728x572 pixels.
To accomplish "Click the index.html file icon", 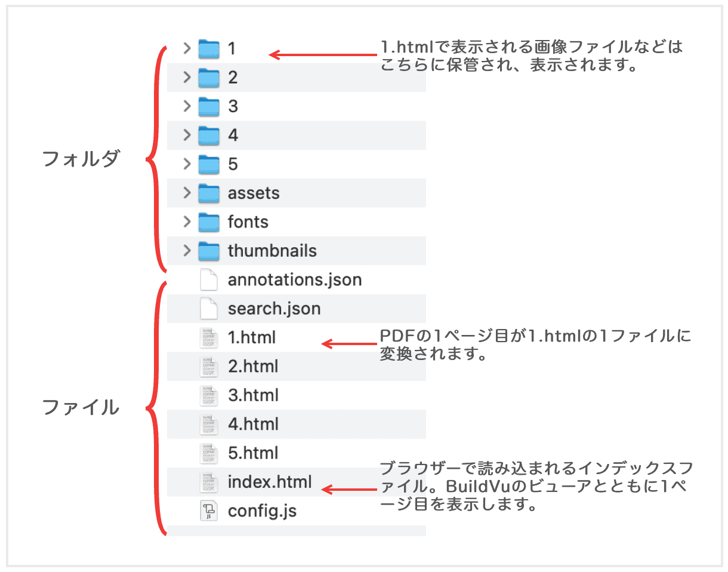I will click(x=209, y=482).
